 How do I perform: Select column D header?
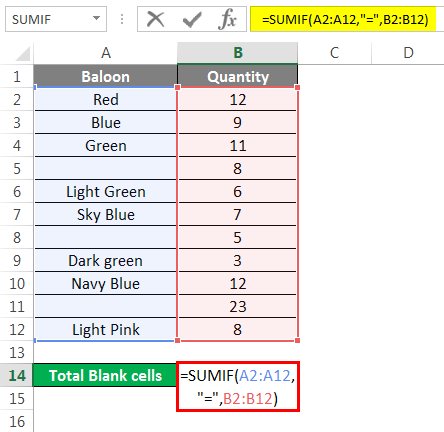pos(408,53)
